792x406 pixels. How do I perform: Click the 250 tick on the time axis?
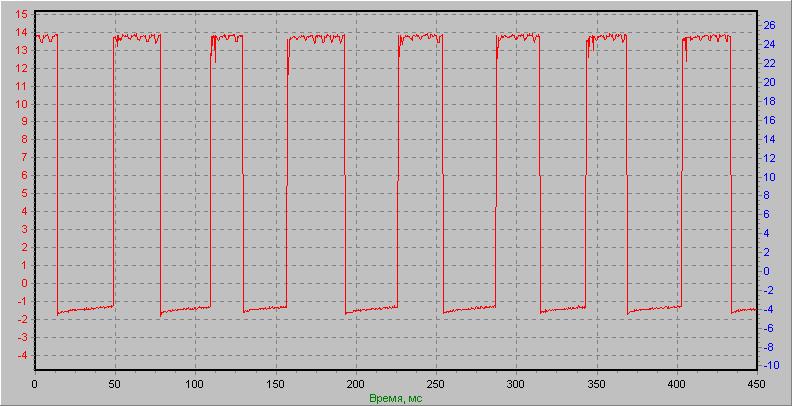coord(436,384)
